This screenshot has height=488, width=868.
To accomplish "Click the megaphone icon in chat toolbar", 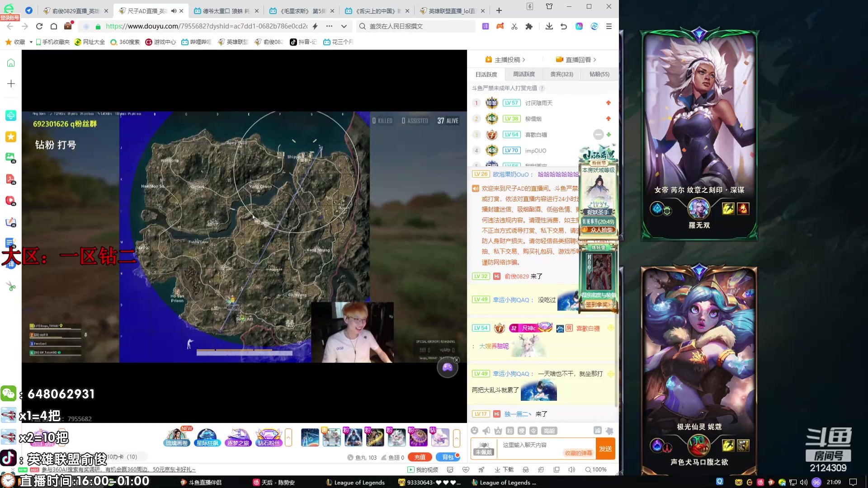I will pos(486,431).
